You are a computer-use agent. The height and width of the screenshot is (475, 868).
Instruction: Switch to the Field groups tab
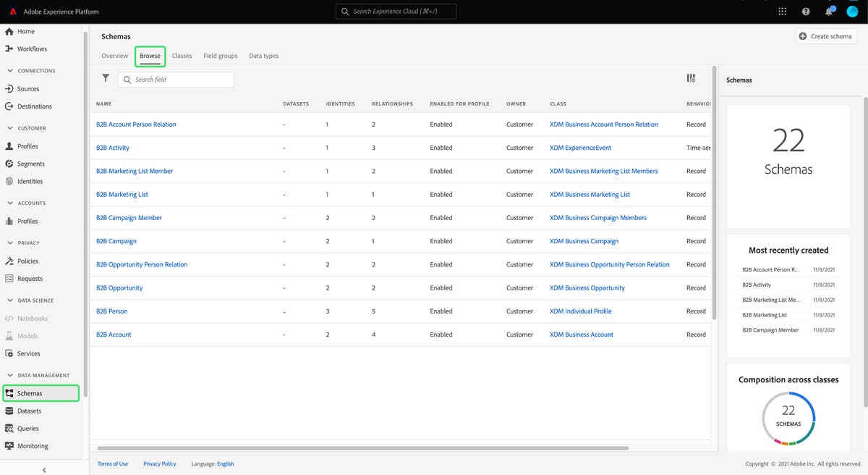tap(220, 56)
